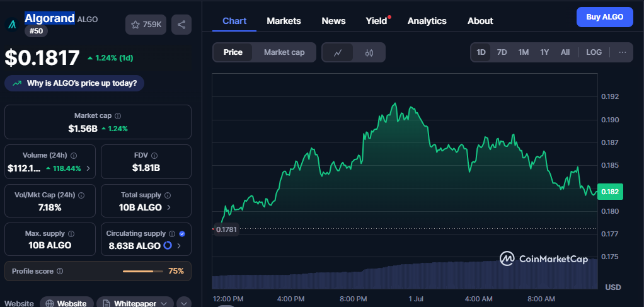
Task: Click the $1.81B FDV value
Action: tap(146, 168)
